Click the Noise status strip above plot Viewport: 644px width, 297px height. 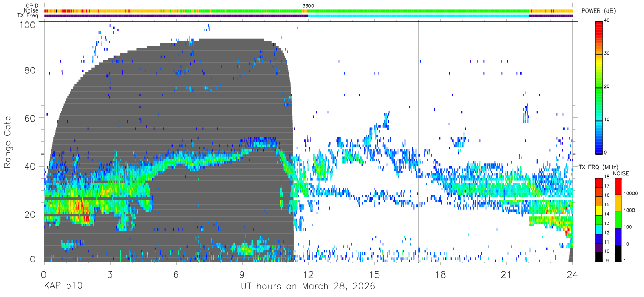pos(308,11)
